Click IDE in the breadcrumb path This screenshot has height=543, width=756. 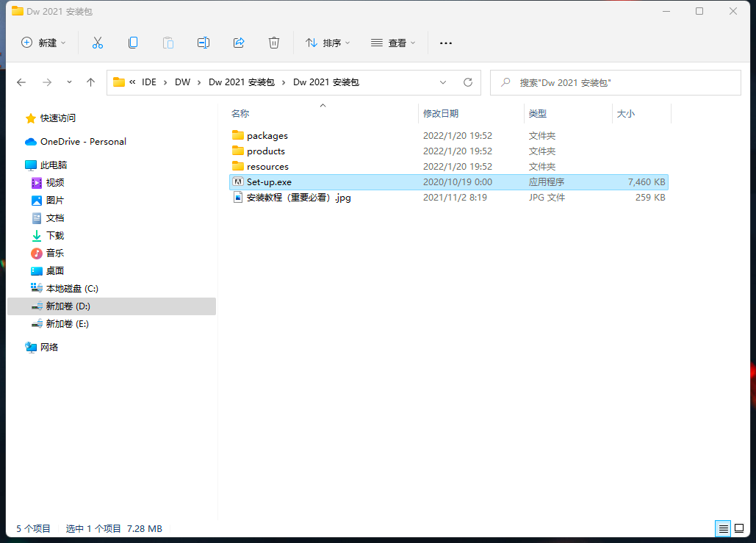point(149,82)
